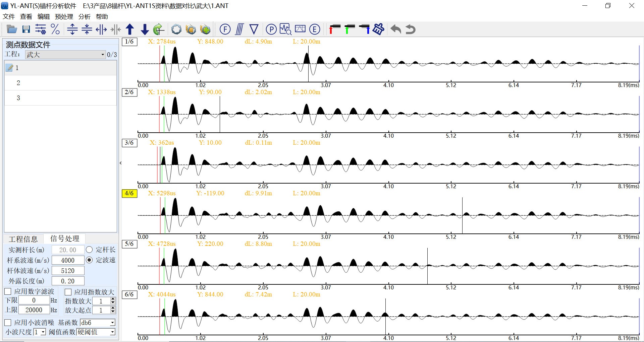Click the undo arrow icon
Screen dimensions: 644x342
tap(396, 29)
